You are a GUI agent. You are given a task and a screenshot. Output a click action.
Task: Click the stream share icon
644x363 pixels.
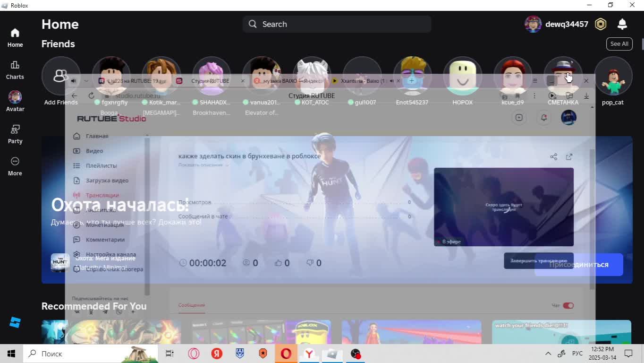point(553,156)
